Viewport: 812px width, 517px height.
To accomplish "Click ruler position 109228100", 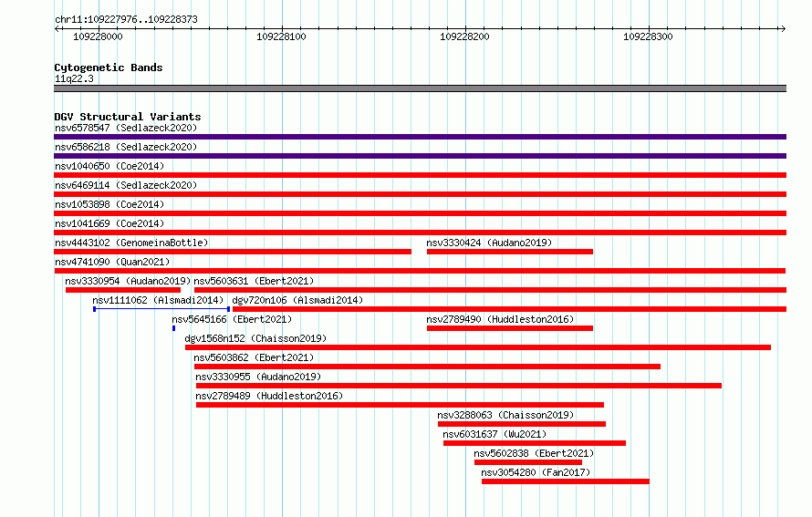I will pos(281,36).
